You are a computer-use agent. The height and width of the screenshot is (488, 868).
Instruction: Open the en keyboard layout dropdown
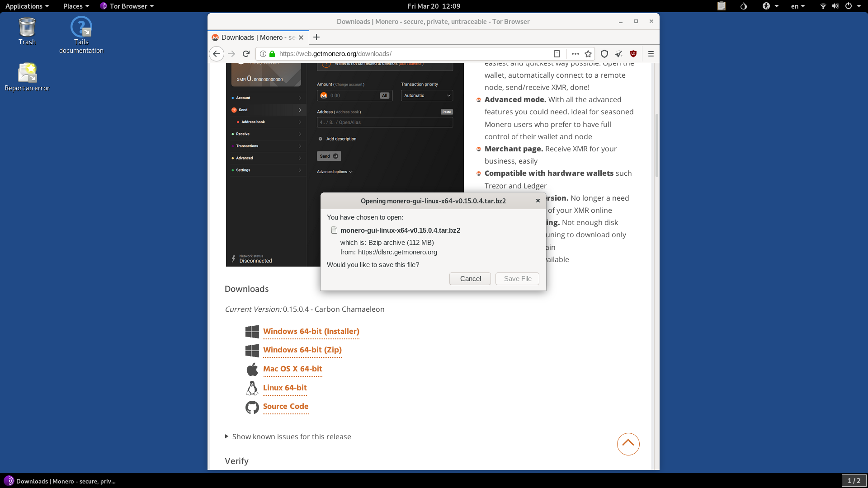797,6
